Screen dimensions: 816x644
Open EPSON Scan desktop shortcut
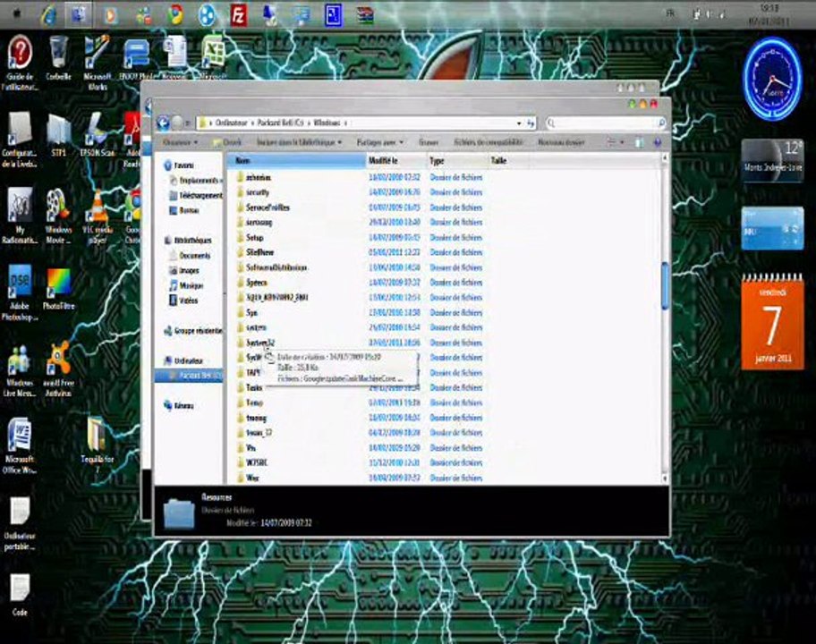pyautogui.click(x=98, y=134)
